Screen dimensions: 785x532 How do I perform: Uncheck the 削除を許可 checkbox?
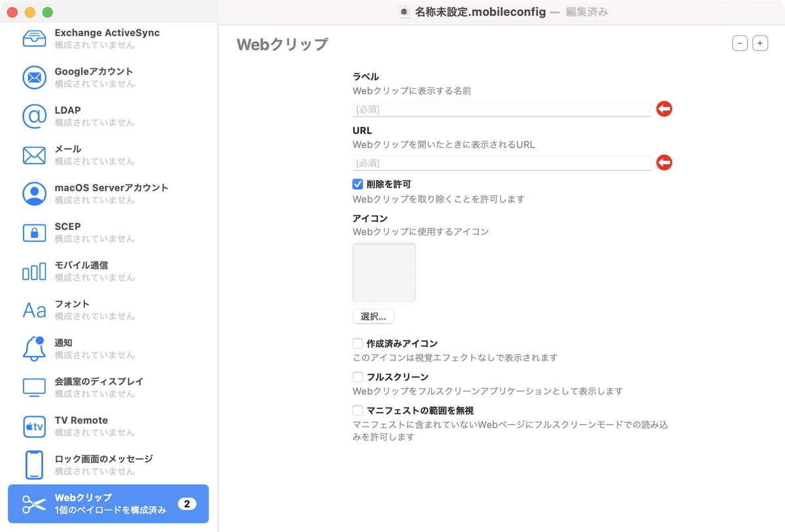coord(358,185)
